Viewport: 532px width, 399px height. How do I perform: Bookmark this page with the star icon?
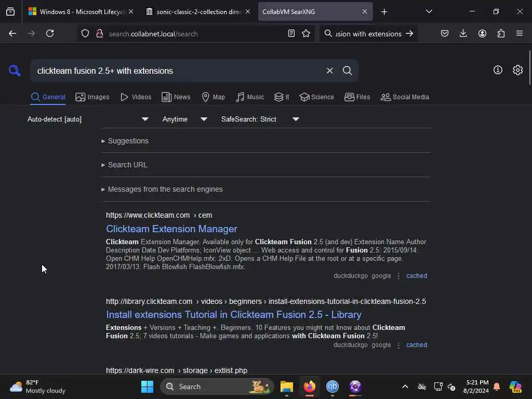click(x=306, y=33)
